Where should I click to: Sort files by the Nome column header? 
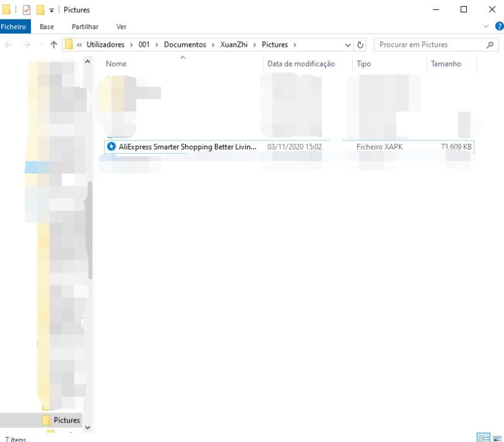[x=116, y=63]
